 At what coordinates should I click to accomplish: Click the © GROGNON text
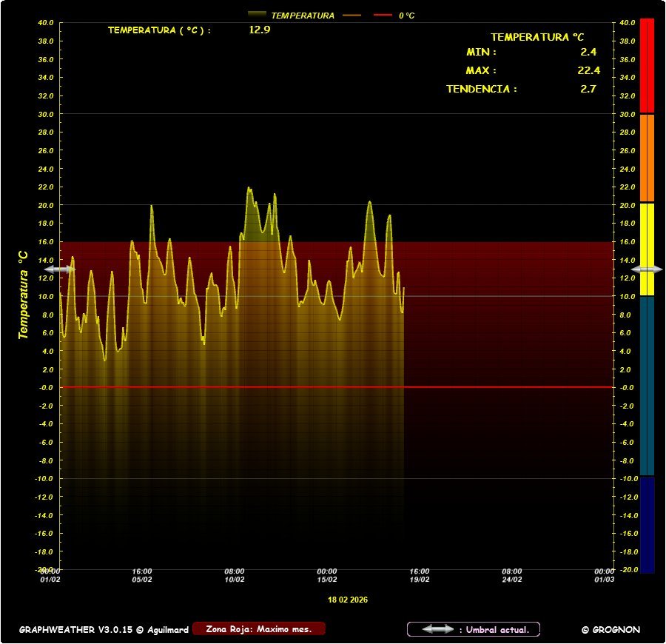click(x=610, y=630)
